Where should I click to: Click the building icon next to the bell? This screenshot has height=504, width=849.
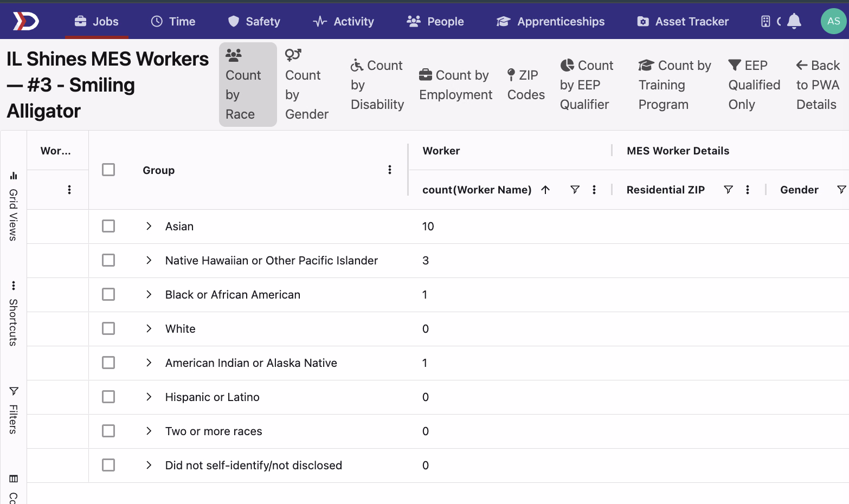coord(766,21)
